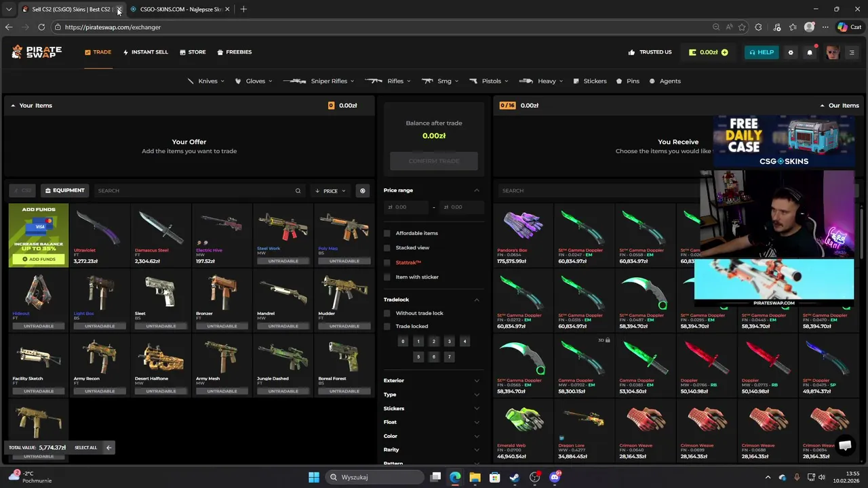Click the Trusted Us thumbs-up link
The width and height of the screenshot is (868, 488).
pyautogui.click(x=650, y=52)
